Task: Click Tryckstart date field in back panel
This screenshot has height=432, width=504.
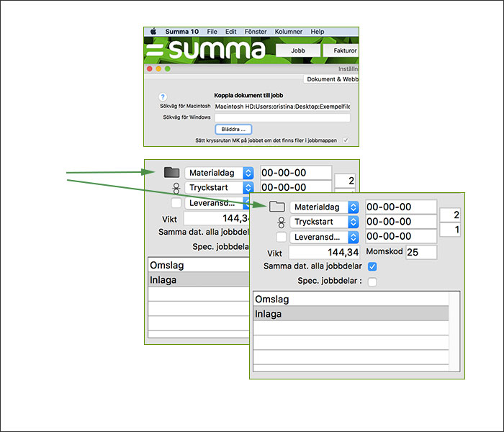Action: click(296, 186)
